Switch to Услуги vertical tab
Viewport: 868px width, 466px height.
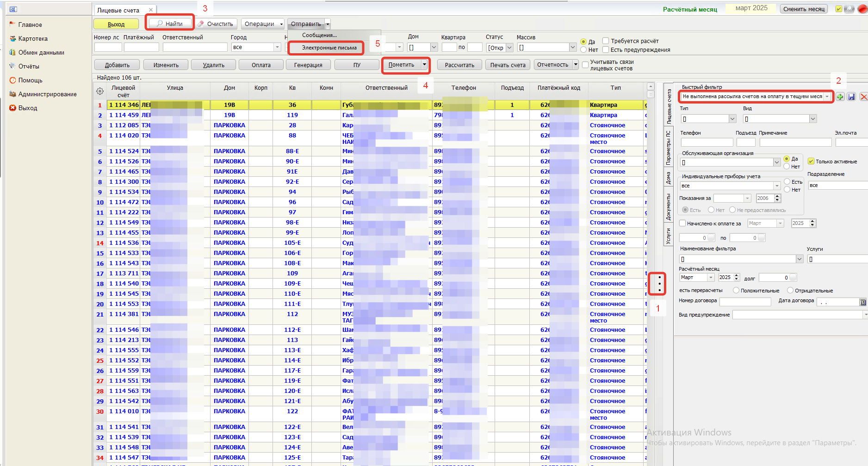[668, 236]
